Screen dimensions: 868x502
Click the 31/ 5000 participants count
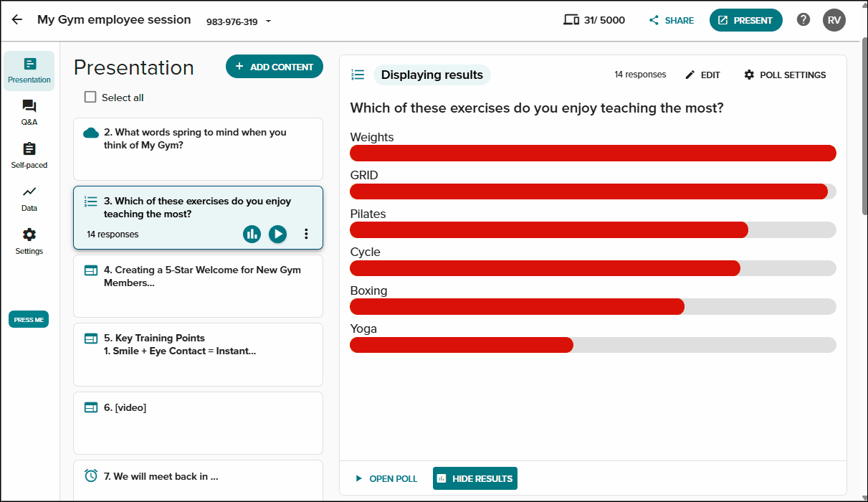604,20
